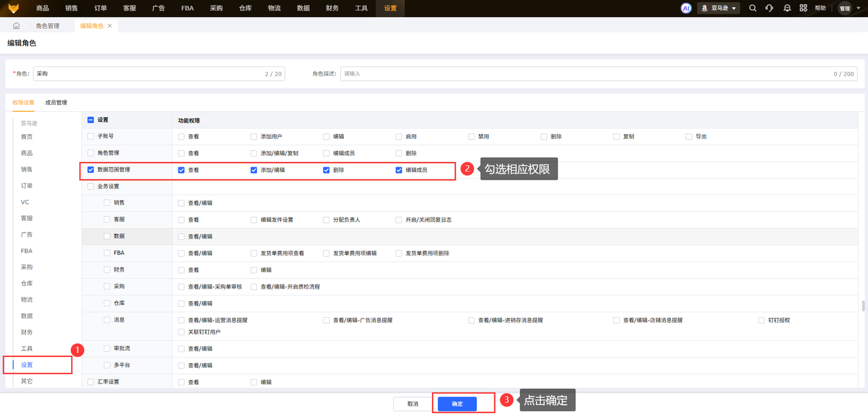The height and width of the screenshot is (414, 868).
Task: Click the search magnifier icon
Action: point(753,8)
